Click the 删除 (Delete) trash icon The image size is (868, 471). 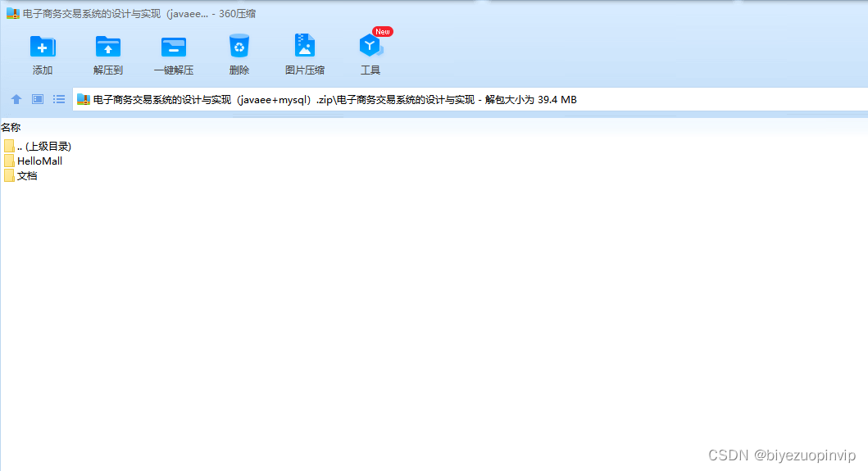(239, 46)
